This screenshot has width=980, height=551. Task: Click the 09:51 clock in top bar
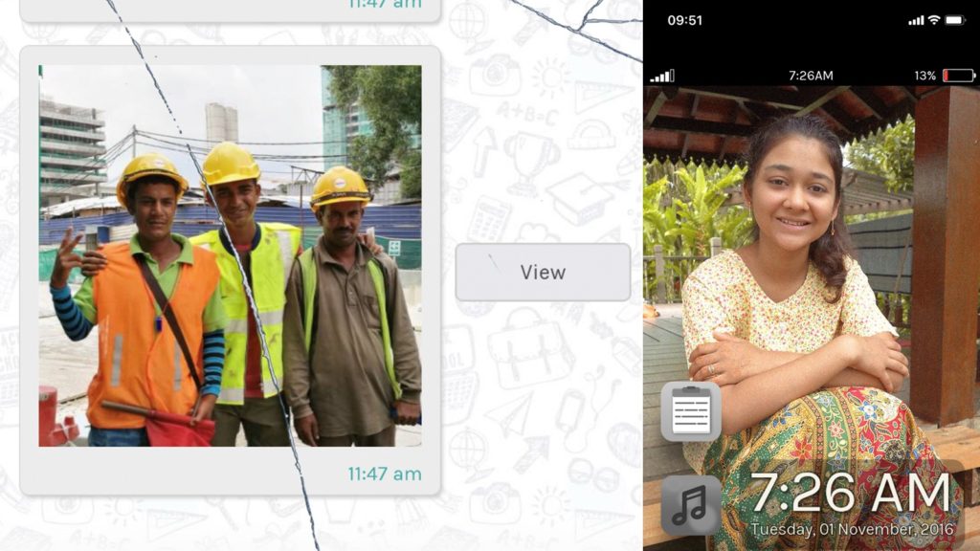(684, 20)
